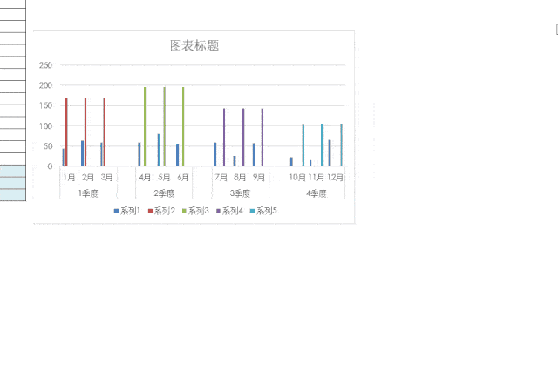
Task: Select the 50 value on vertical axis
Action: pyautogui.click(x=48, y=145)
